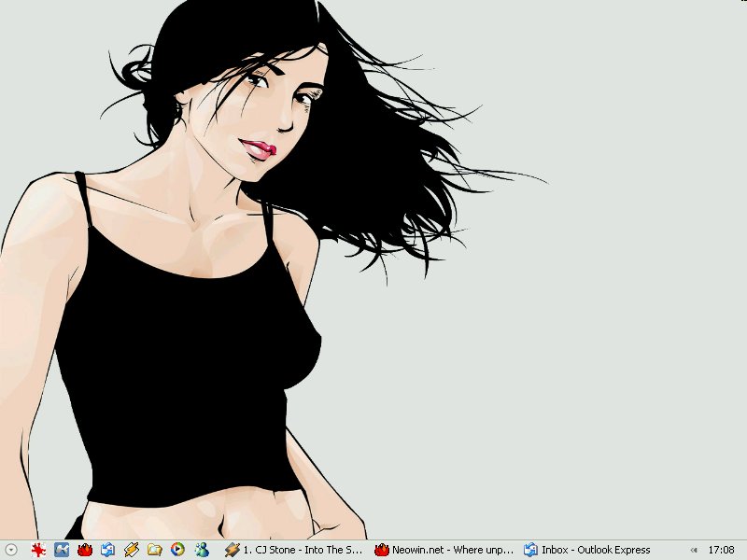The image size is (747, 560).
Task: Open the round start menu button
Action: [11, 550]
